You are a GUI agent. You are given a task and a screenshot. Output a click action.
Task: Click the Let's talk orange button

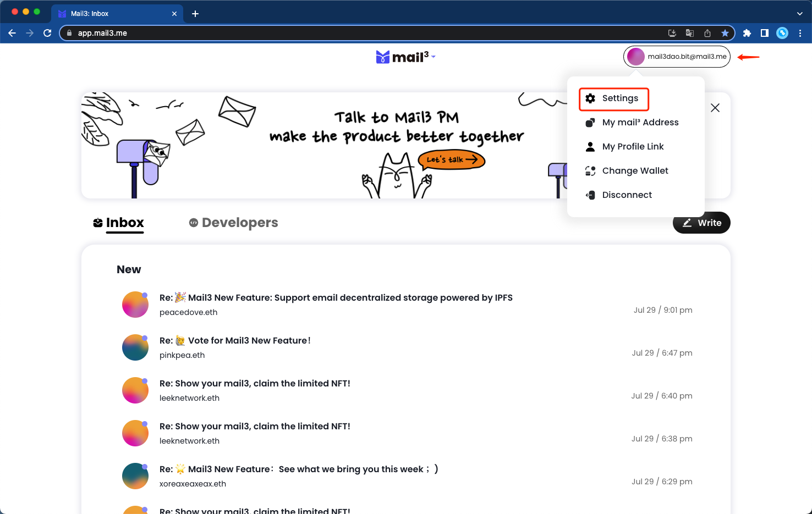[x=452, y=160]
